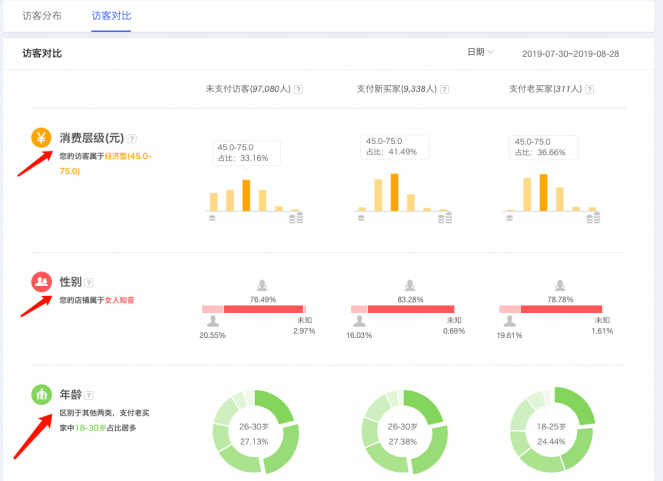Click the red female bar showing 83.28%

[x=406, y=309]
